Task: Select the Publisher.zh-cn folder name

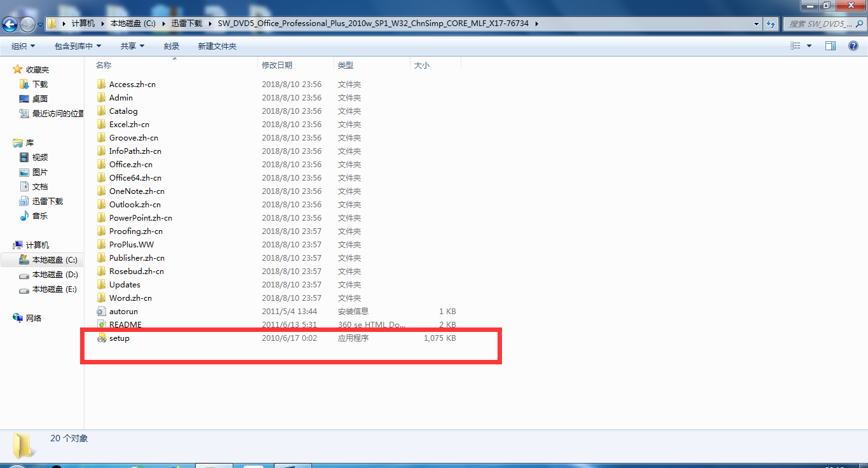Action: point(137,258)
